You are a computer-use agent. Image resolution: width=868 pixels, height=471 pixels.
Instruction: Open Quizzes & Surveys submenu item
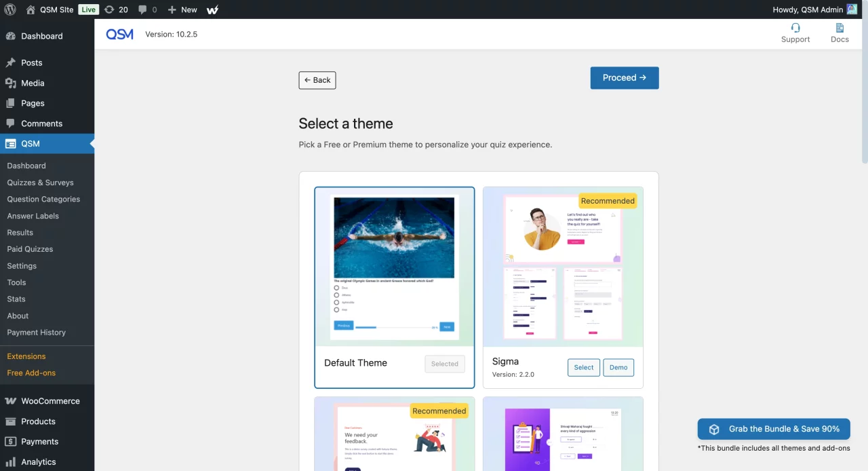[40, 183]
